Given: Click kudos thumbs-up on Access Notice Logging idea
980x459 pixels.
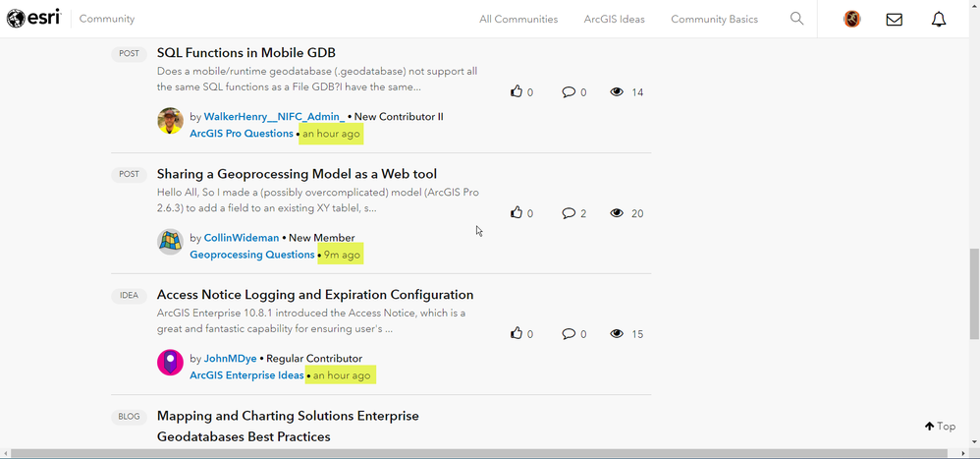Looking at the screenshot, I should 517,334.
